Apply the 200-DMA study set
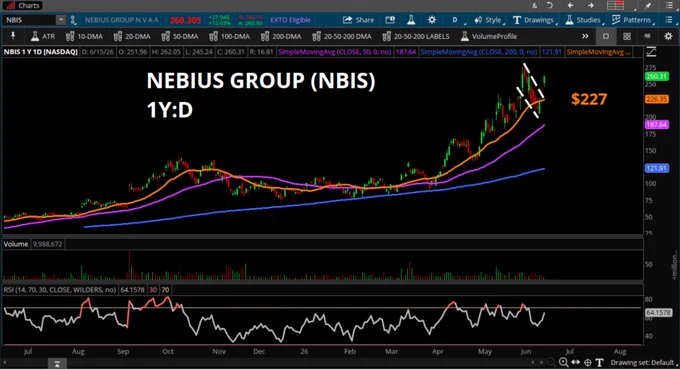The image size is (680, 369). point(281,36)
